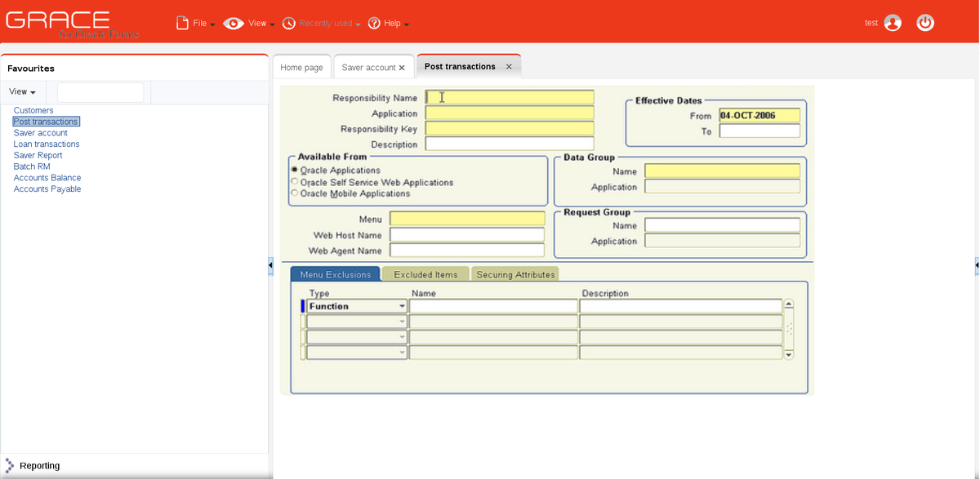Close the Saver account tab
Image resolution: width=980 pixels, height=479 pixels.
pos(401,68)
